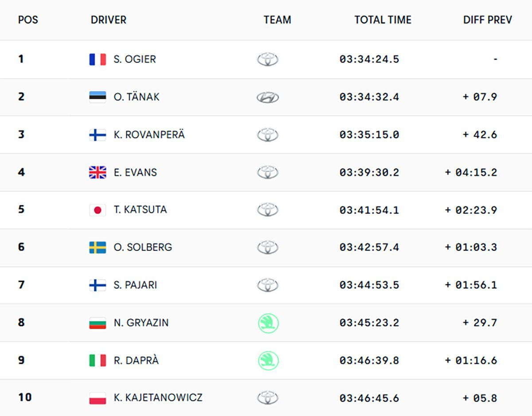Click the Japanese flag beside T. Katsuta
The width and height of the screenshot is (532, 416).
(98, 210)
